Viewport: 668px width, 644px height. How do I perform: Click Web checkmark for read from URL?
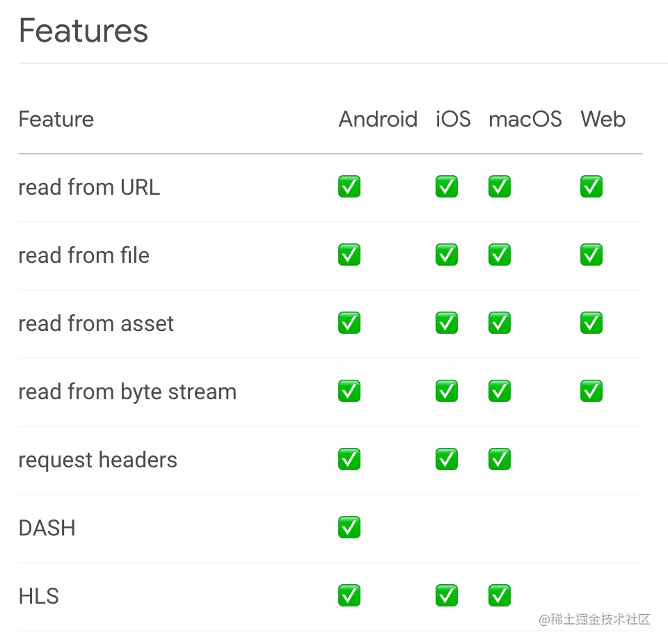click(591, 186)
